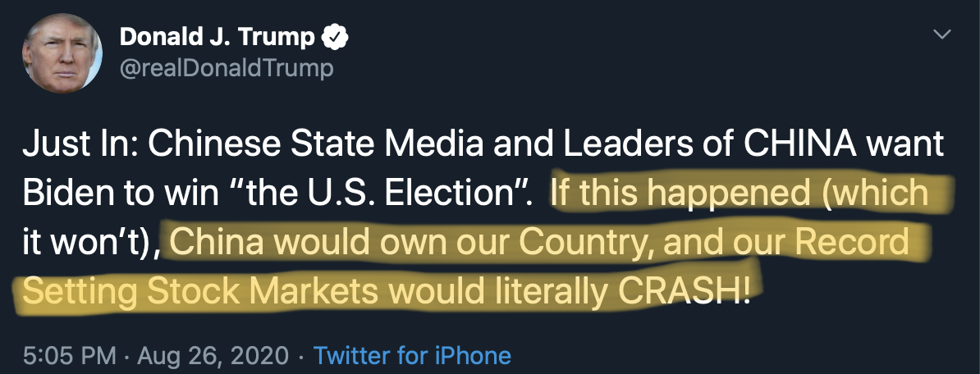The image size is (980, 374).
Task: Open the tweet options chevron menu
Action: click(943, 34)
